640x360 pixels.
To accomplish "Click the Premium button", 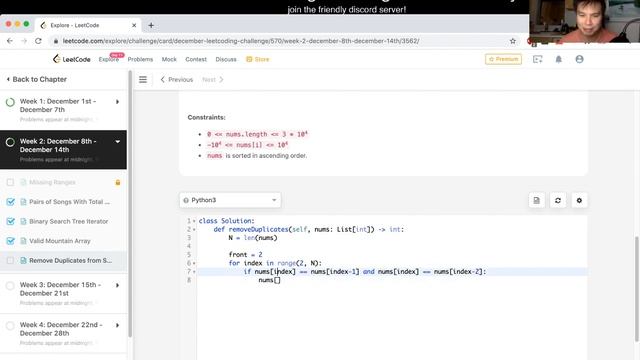I will [503, 59].
